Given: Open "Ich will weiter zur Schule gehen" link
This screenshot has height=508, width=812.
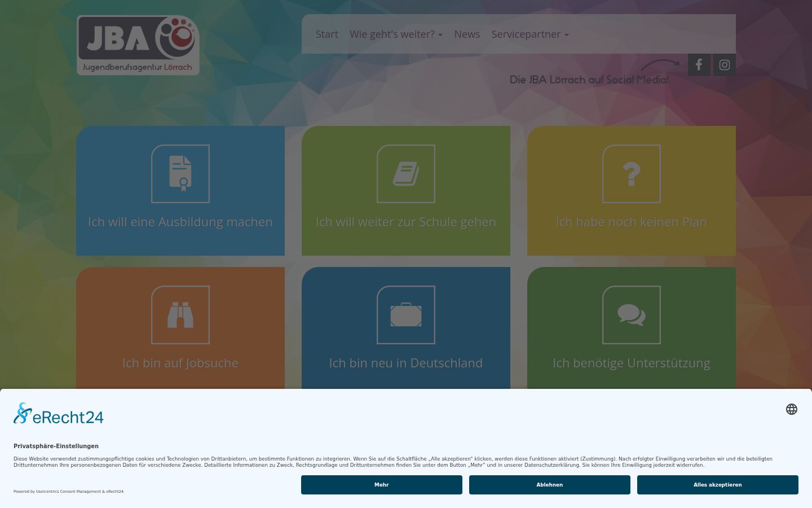Looking at the screenshot, I should [x=406, y=222].
